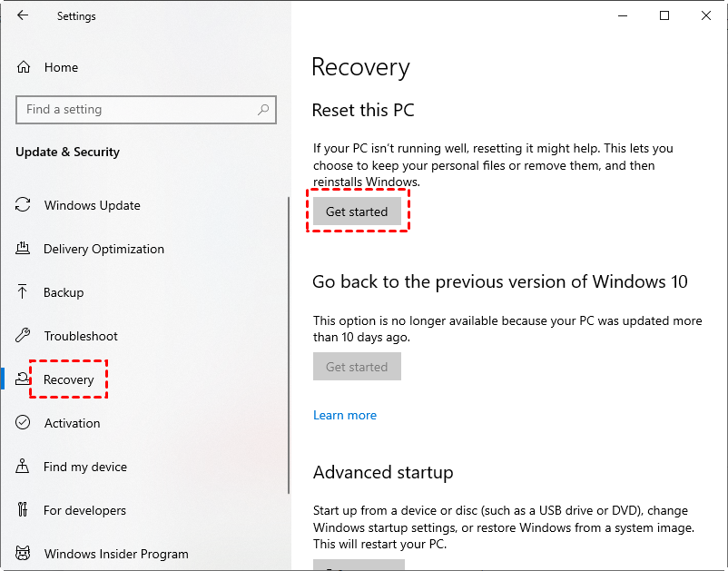Open the Recovery settings page
Viewport: 728px width, 571px height.
(69, 379)
